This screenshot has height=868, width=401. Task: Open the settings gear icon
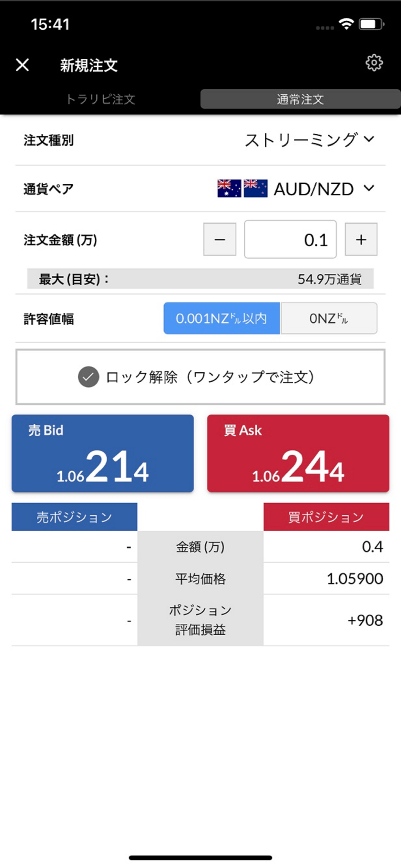pyautogui.click(x=374, y=63)
